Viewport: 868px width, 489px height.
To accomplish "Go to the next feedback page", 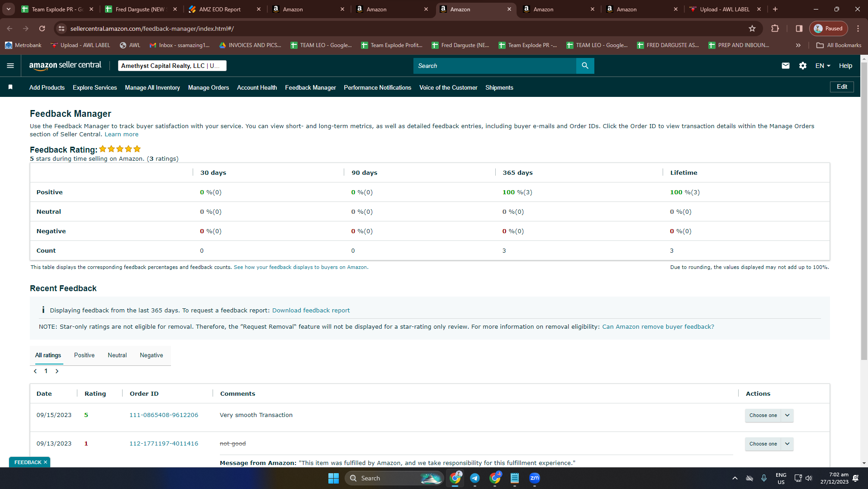I will click(x=57, y=371).
